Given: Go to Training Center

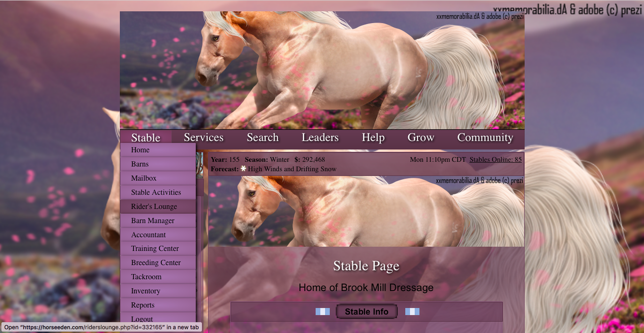Looking at the screenshot, I should (x=158, y=248).
